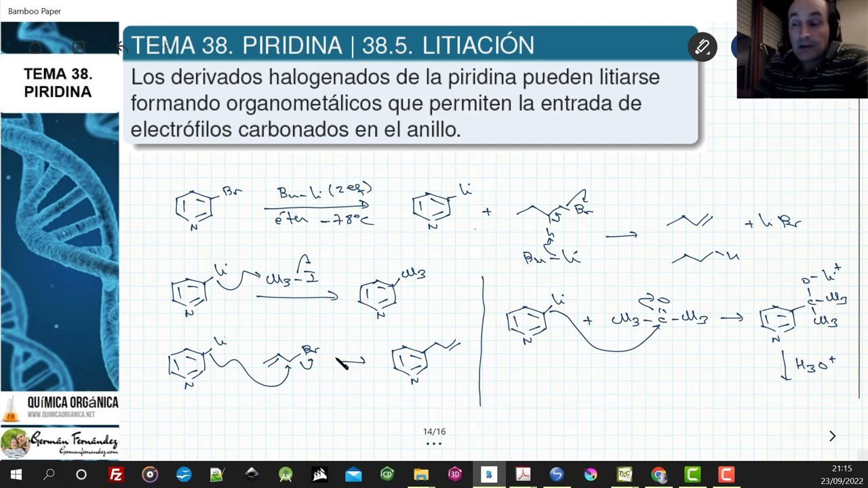Open Google Chrome from taskbar
This screenshot has height=488, width=868.
point(658,474)
